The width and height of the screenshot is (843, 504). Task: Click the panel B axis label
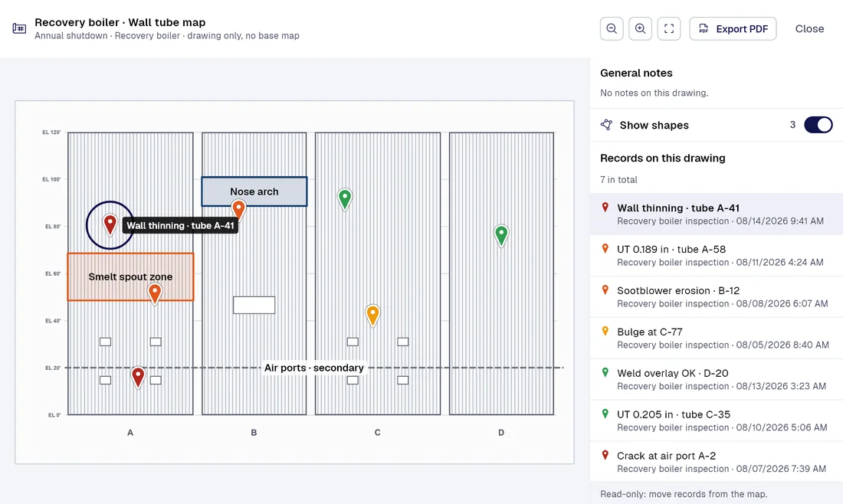click(x=254, y=433)
